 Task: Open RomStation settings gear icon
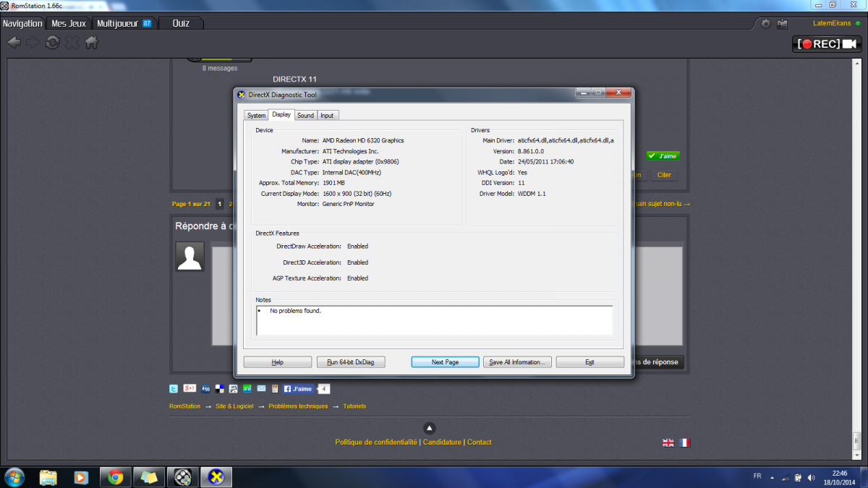(766, 24)
